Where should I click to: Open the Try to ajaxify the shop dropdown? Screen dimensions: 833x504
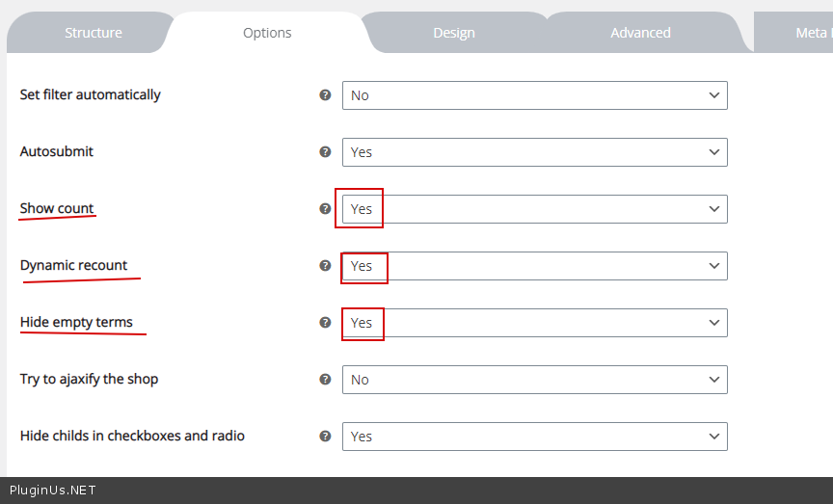[x=534, y=380]
